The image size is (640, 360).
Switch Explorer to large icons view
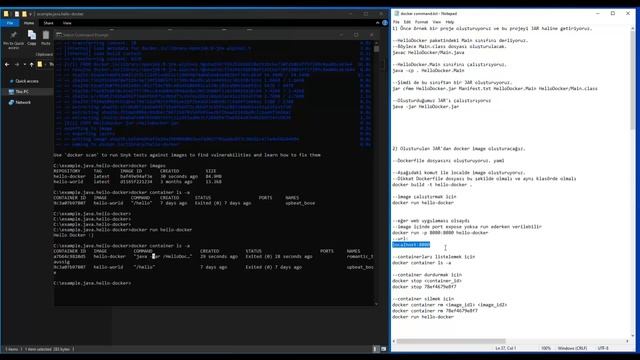[383, 349]
